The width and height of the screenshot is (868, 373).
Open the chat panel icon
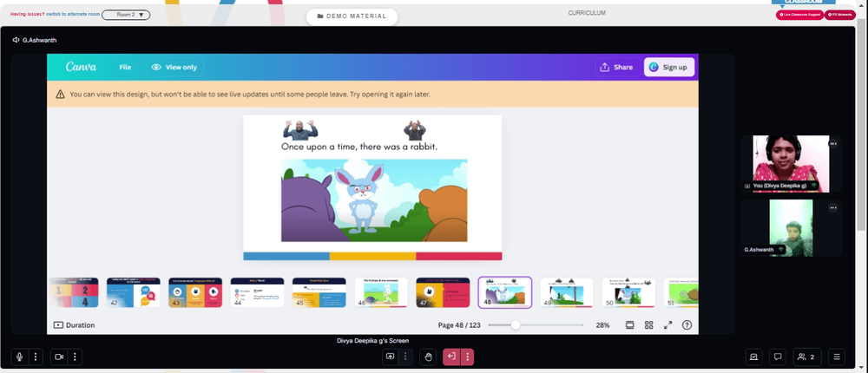(x=778, y=357)
